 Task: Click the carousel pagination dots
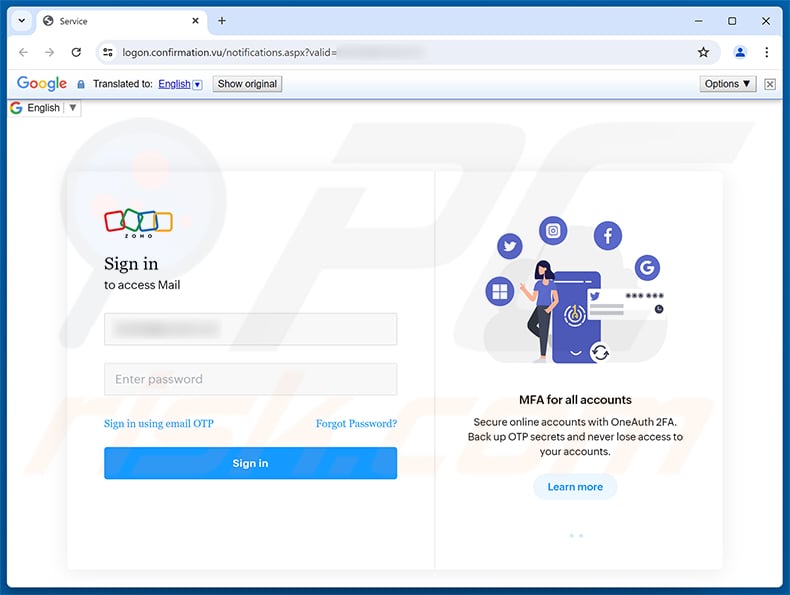(576, 536)
